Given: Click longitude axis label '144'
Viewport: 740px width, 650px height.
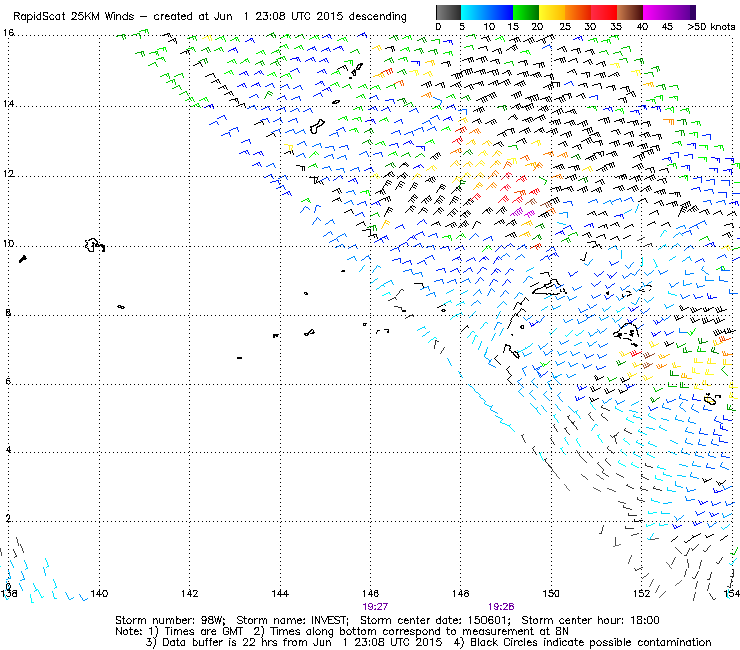Looking at the screenshot, I should (280, 593).
